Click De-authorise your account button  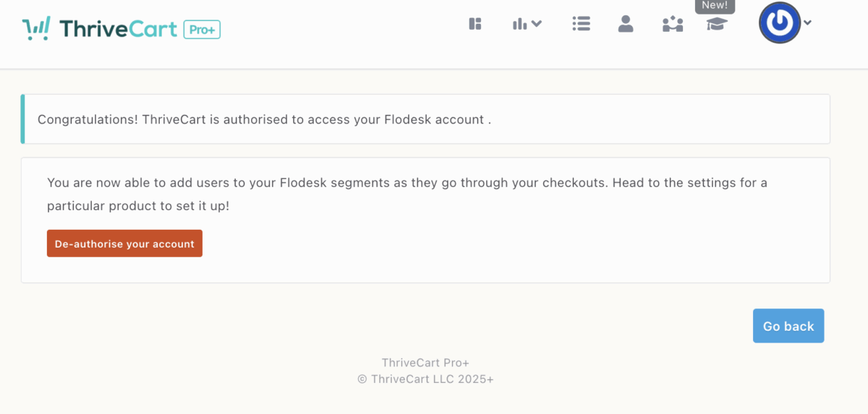coord(124,243)
